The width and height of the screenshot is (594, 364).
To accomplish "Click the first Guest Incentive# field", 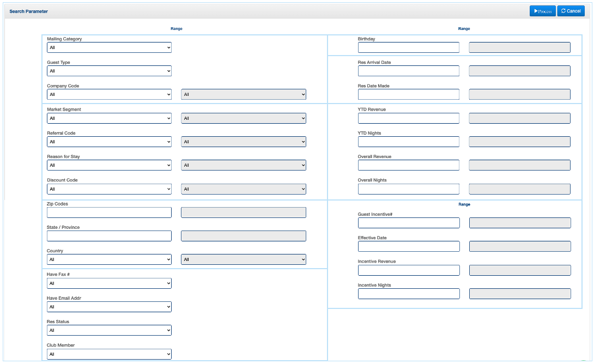I will [x=408, y=223].
